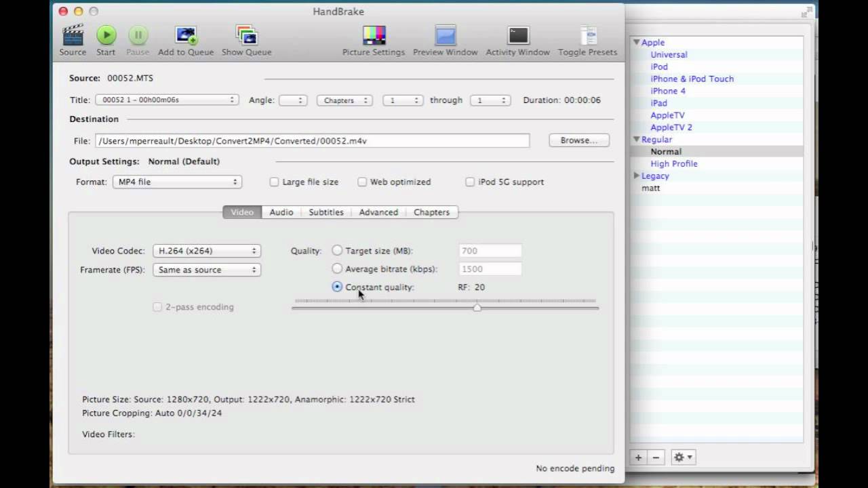Click the destination File path field

[x=313, y=141]
